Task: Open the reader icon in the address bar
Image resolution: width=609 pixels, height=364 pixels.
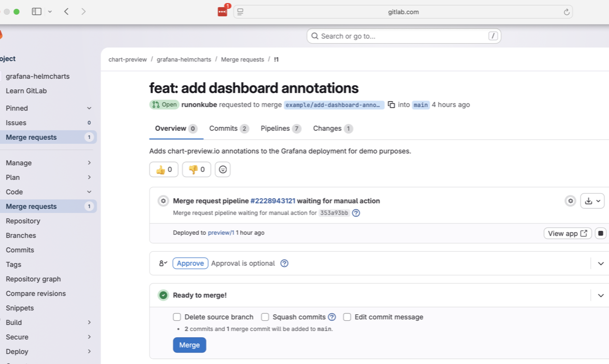Action: [240, 12]
